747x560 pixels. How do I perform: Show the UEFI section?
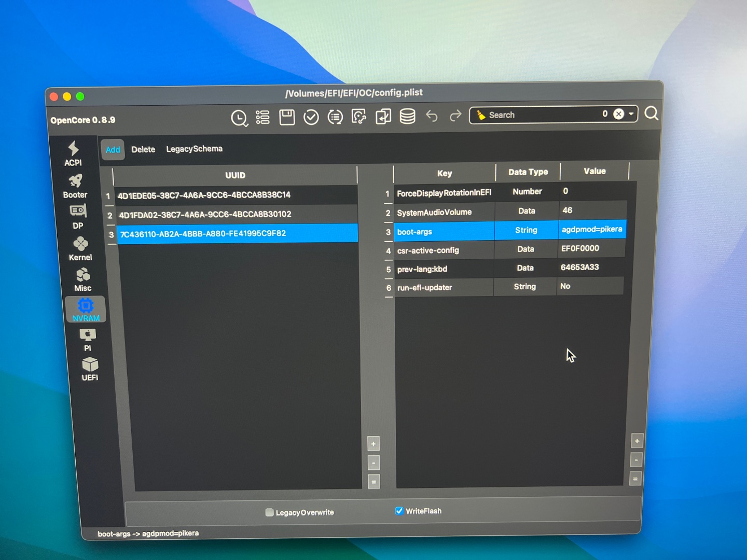click(x=90, y=369)
